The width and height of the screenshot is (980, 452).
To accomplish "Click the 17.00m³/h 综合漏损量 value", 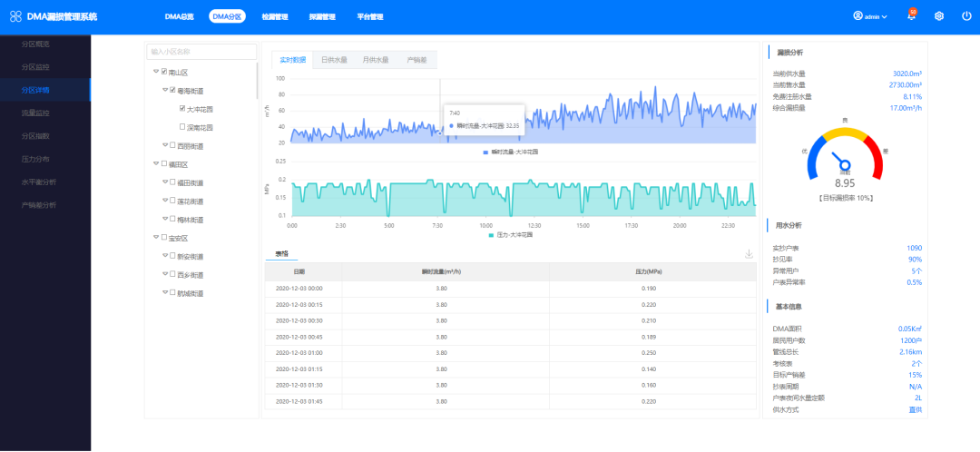I will 906,107.
